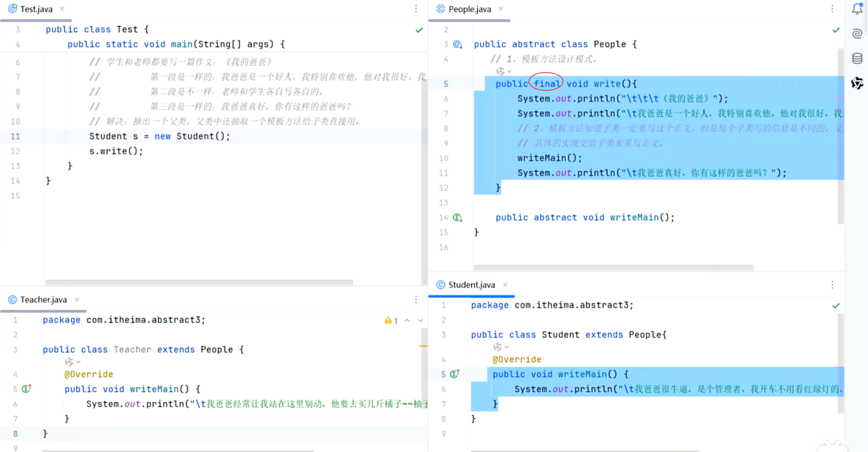Click the override gutter icon at Student line 5
Viewport: 868px width, 452px height.
[455, 374]
